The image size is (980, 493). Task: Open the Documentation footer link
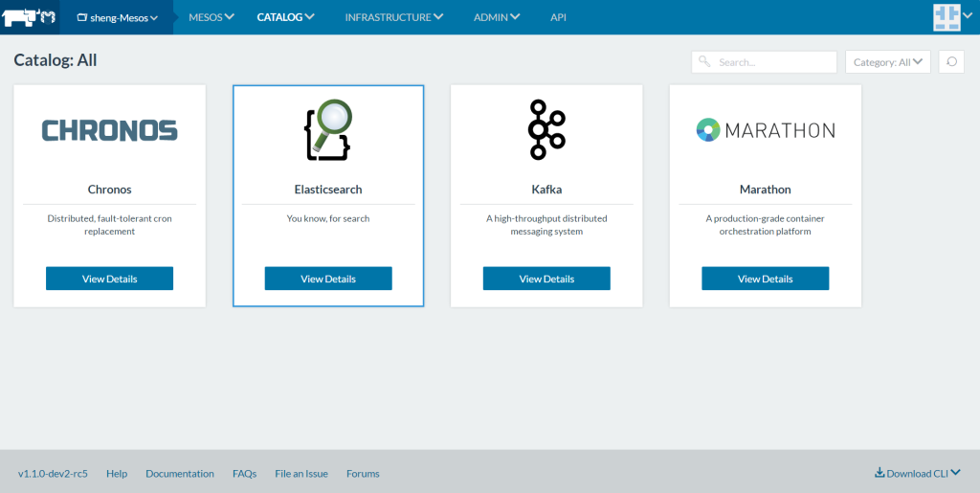(x=180, y=474)
